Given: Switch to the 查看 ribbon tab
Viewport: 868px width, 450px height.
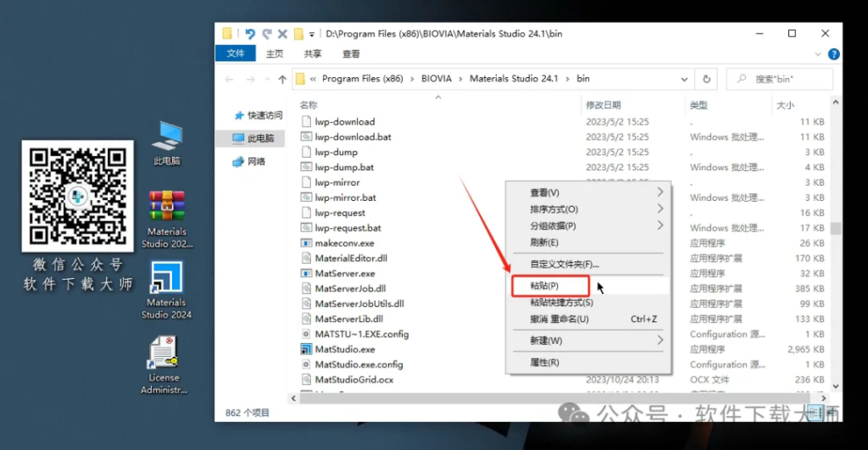Looking at the screenshot, I should (351, 53).
